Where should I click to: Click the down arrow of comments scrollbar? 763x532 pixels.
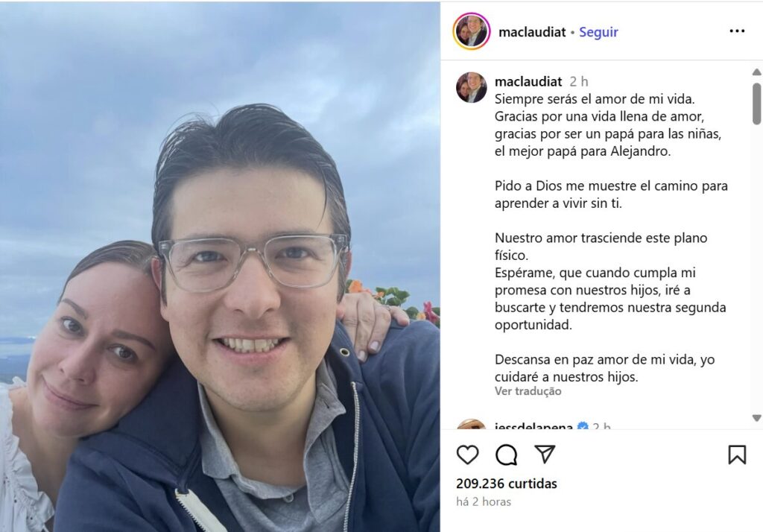[x=756, y=418]
